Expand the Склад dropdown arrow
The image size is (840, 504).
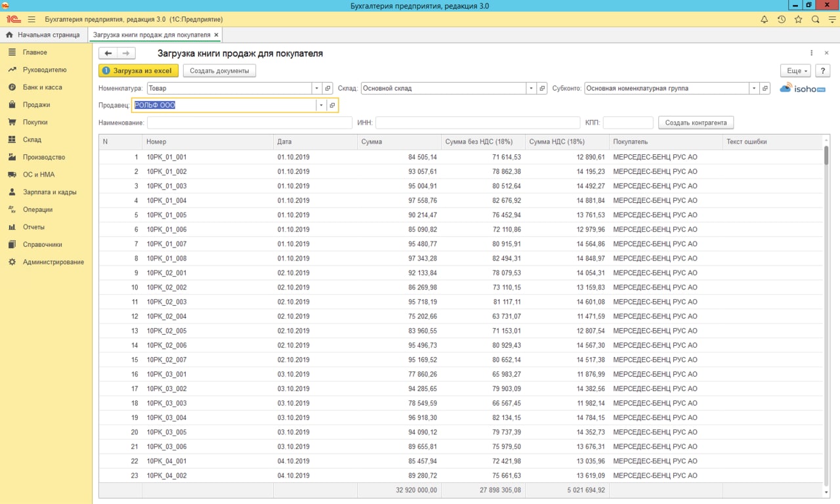531,89
